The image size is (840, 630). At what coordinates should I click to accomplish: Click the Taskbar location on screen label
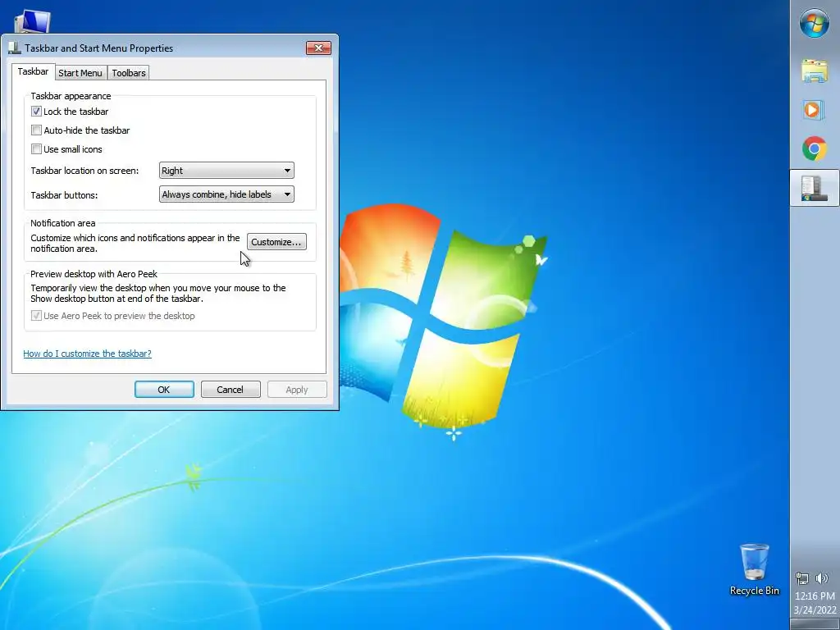pos(84,171)
